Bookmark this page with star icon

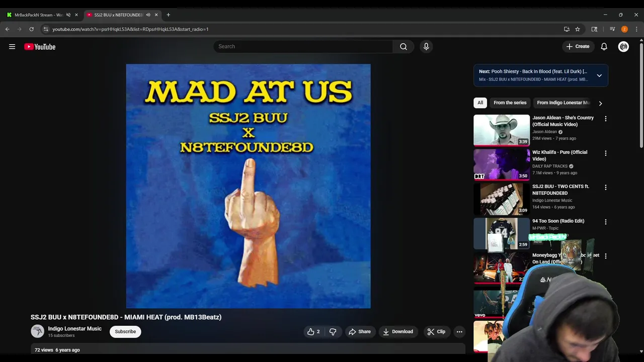point(578,29)
